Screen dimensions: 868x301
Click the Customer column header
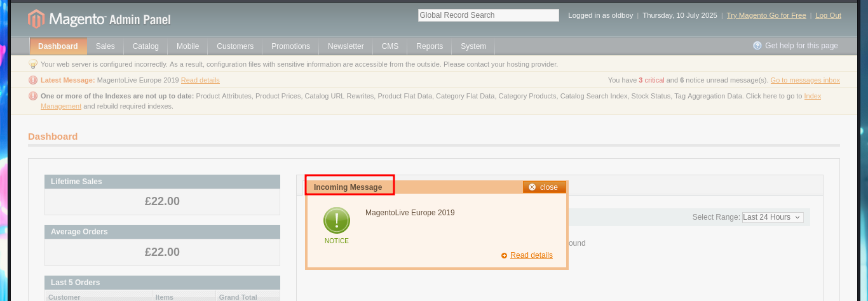pos(64,297)
